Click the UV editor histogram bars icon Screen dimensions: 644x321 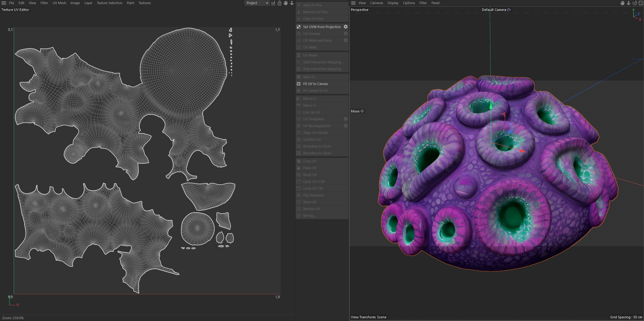point(273,3)
